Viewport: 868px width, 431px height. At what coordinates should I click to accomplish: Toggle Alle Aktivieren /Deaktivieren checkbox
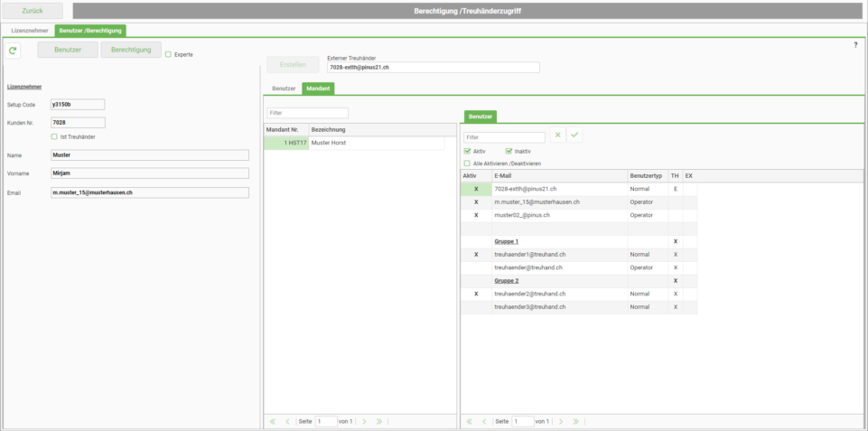click(467, 164)
